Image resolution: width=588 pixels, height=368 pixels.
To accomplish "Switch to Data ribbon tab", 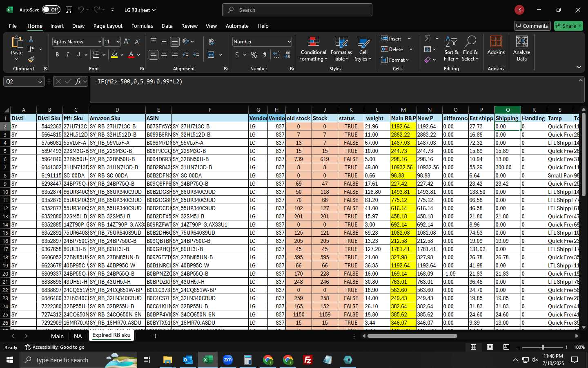I will (x=167, y=26).
